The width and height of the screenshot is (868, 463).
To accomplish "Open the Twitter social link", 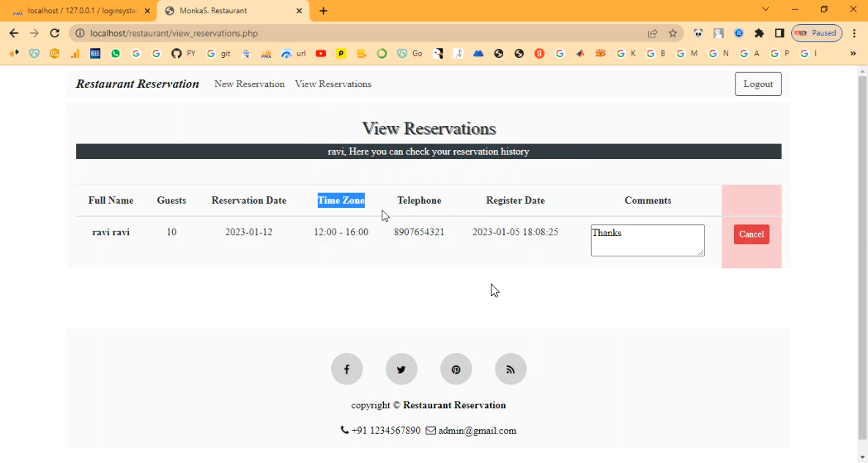I will pos(401,369).
